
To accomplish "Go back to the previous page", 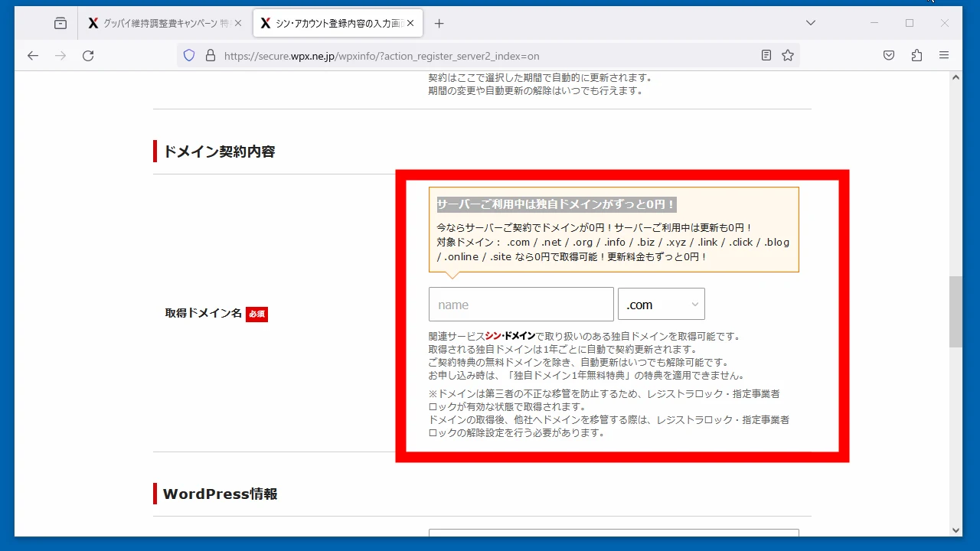I will [x=32, y=55].
